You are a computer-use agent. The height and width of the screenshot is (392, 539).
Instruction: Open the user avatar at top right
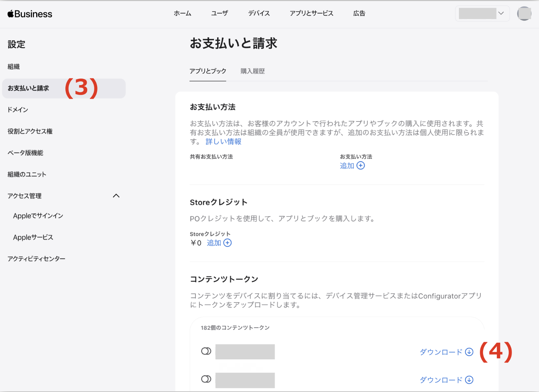[x=524, y=14]
